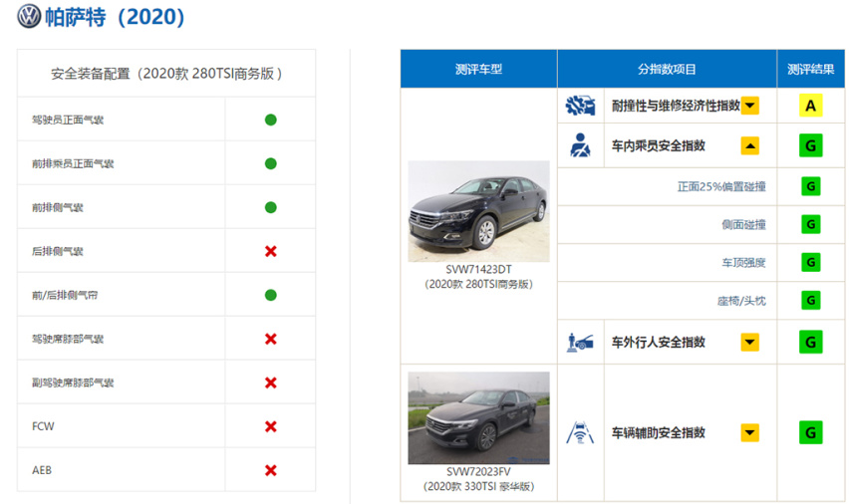Click green G rating for 座椅/头枕
The height and width of the screenshot is (504, 849).
pyautogui.click(x=810, y=301)
